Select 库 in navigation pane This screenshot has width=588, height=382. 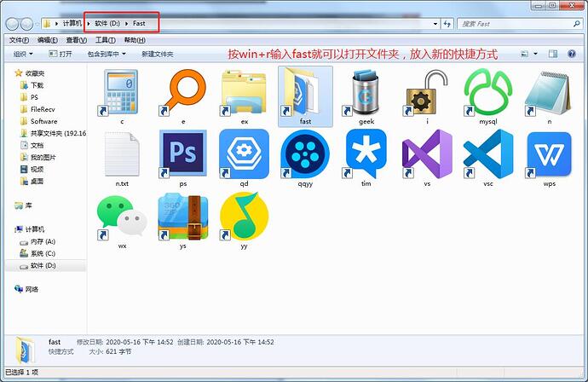(23, 205)
